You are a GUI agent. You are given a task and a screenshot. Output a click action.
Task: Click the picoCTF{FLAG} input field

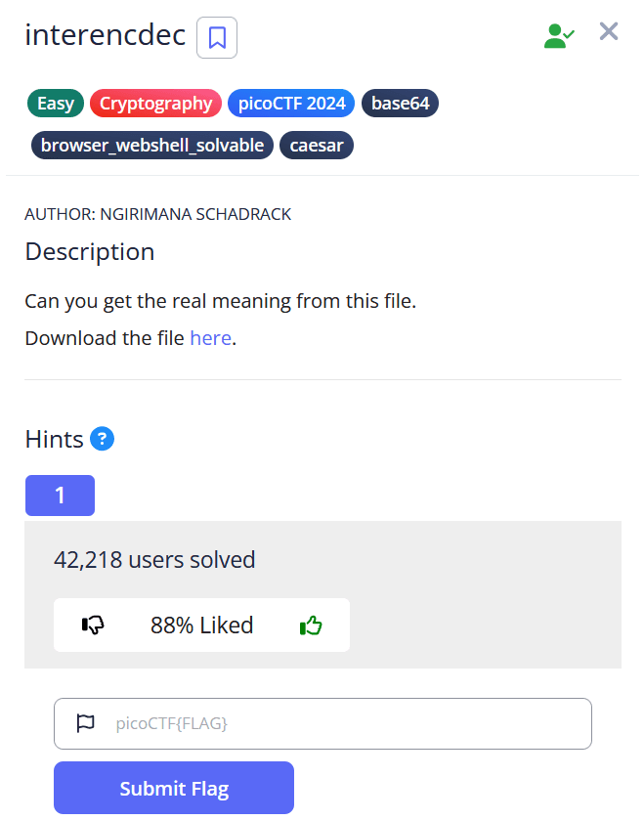(x=342, y=723)
